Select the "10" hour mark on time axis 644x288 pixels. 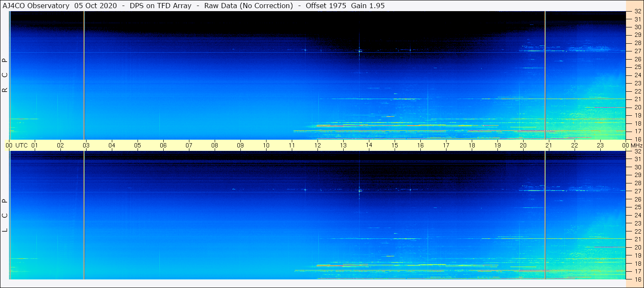coord(266,145)
